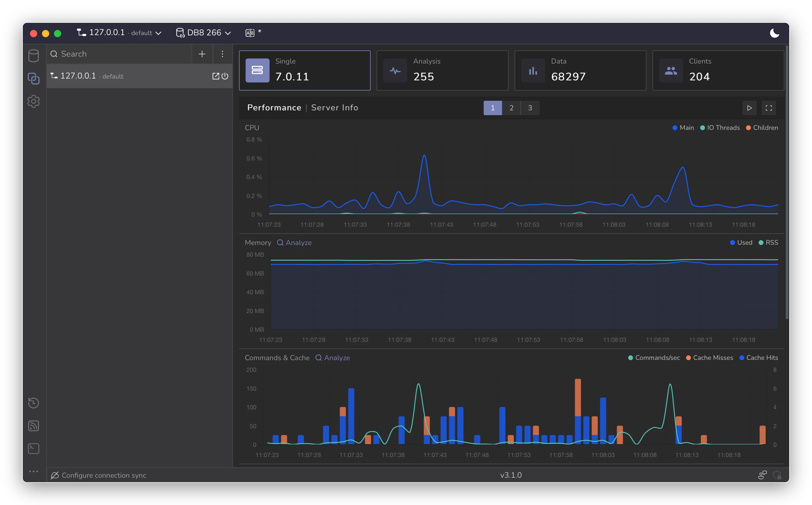The image size is (812, 505).
Task: Open the history clock icon in sidebar
Action: (33, 403)
